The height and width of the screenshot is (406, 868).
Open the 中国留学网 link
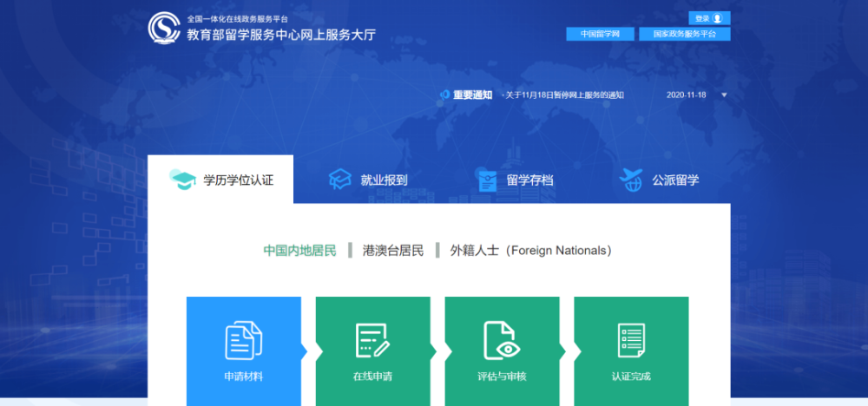click(x=600, y=34)
